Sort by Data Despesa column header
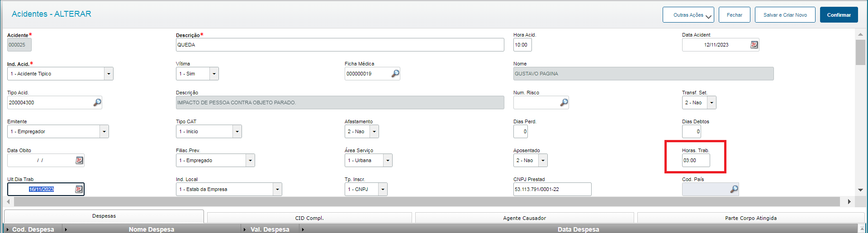The width and height of the screenshot is (868, 233). tap(578, 229)
